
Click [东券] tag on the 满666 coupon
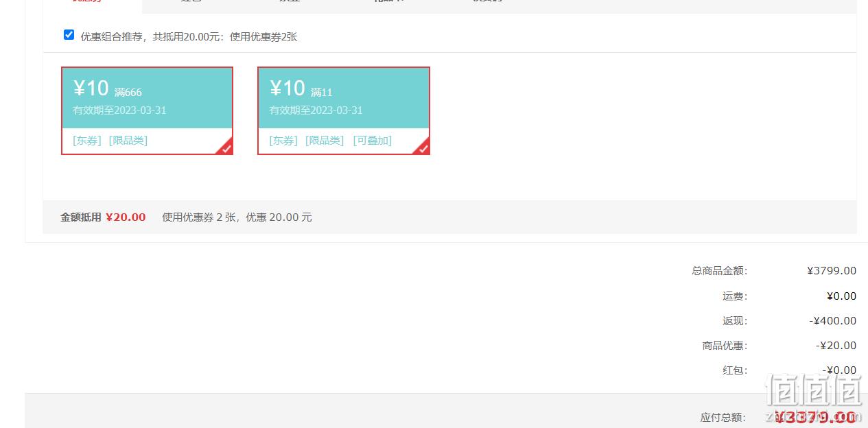[87, 141]
